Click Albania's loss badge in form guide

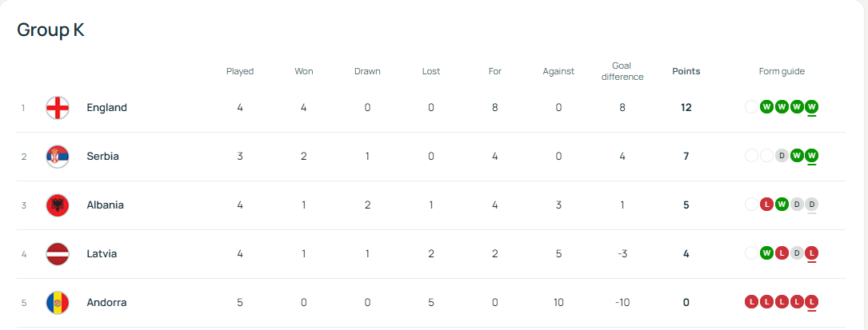point(766,205)
